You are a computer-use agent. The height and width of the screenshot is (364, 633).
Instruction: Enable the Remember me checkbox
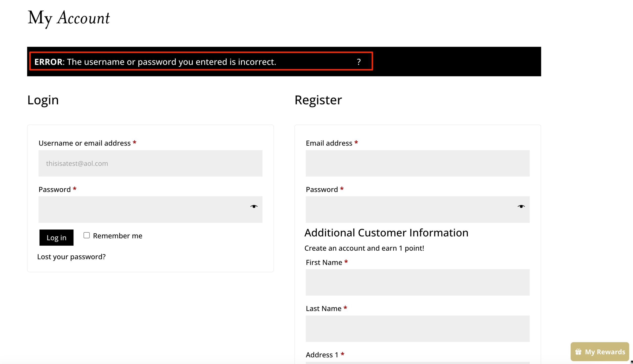(x=87, y=235)
